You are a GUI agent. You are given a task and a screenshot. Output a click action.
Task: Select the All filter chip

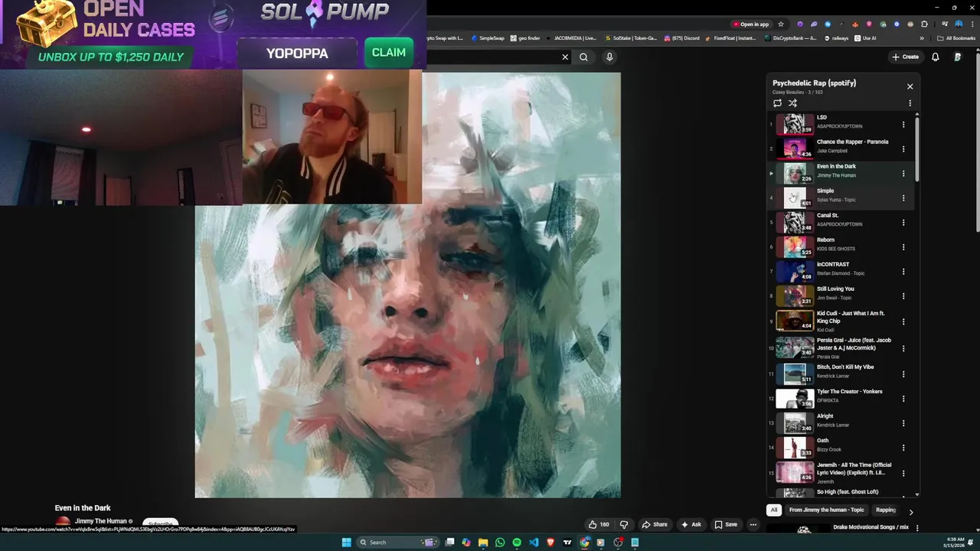[774, 510]
